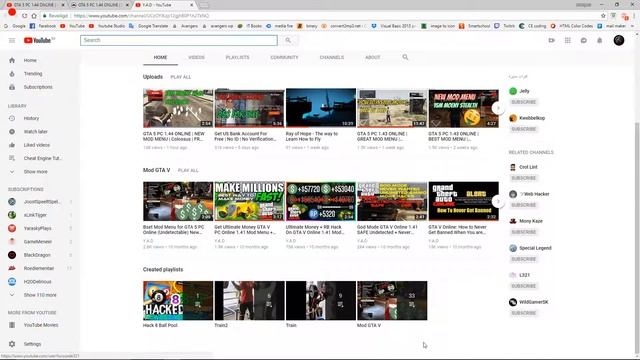
Task: Open the Make Millions Fast video thumbnail
Action: point(249,201)
